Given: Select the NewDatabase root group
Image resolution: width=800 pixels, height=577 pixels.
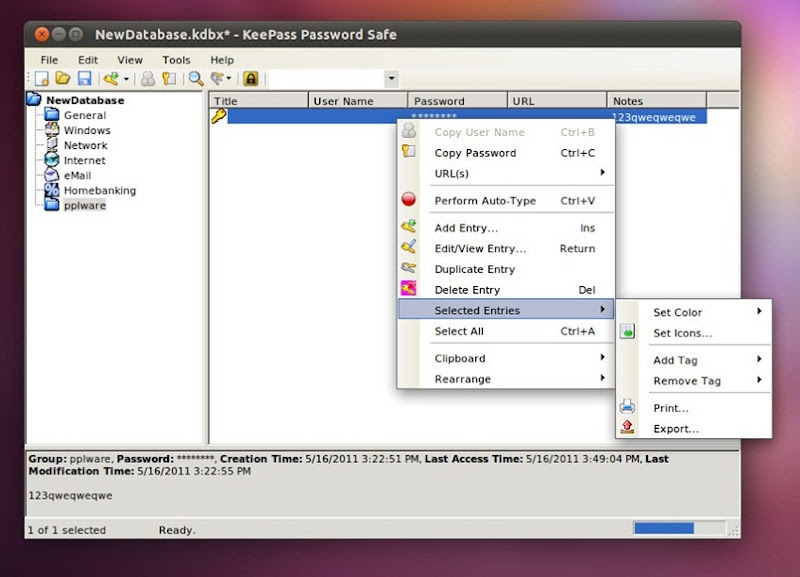Looking at the screenshot, I should click(85, 100).
